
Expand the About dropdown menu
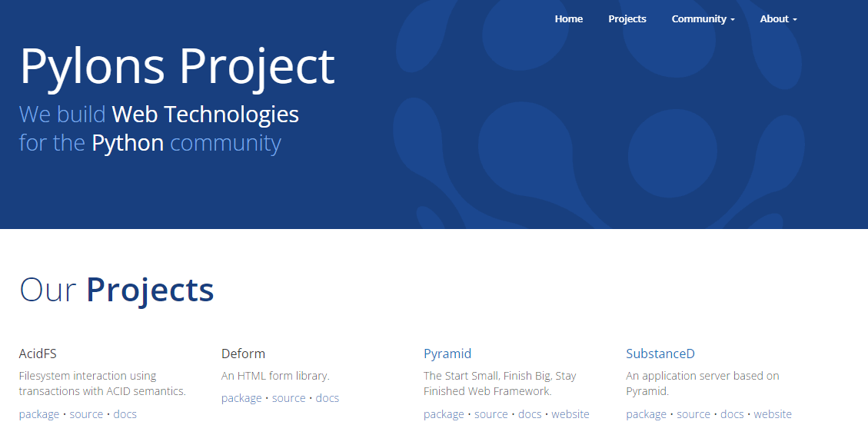778,19
